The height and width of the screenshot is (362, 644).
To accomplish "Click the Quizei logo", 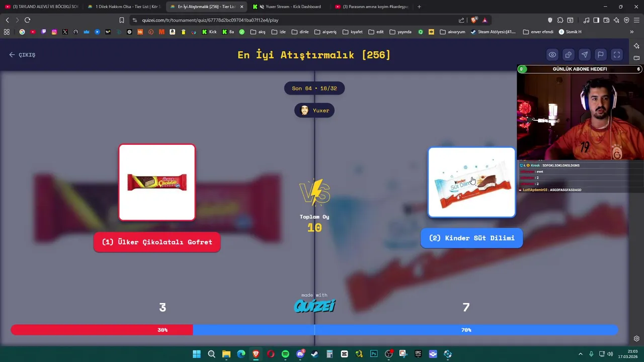I will [314, 306].
